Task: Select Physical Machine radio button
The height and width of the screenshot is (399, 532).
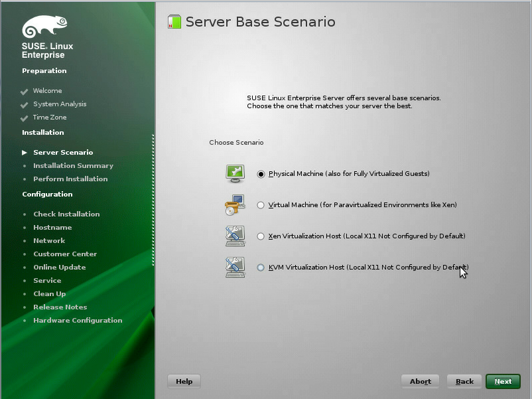Action: (x=261, y=174)
